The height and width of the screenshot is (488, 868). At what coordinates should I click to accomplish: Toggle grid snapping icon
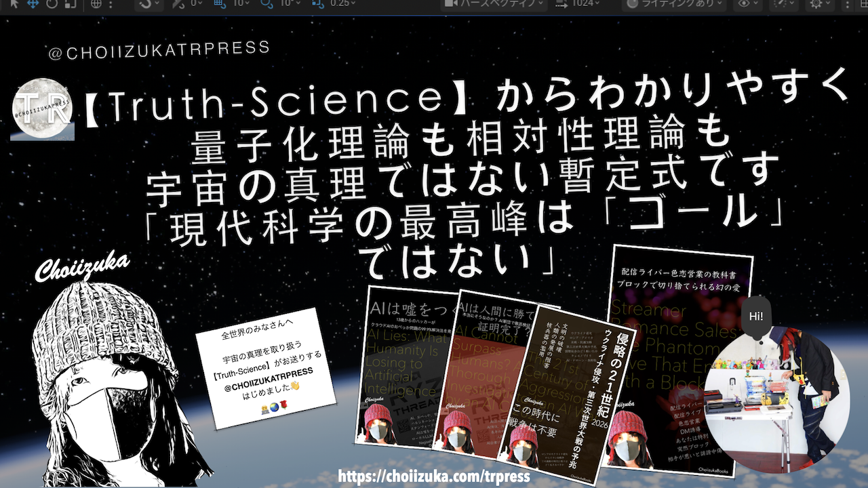pos(219,3)
